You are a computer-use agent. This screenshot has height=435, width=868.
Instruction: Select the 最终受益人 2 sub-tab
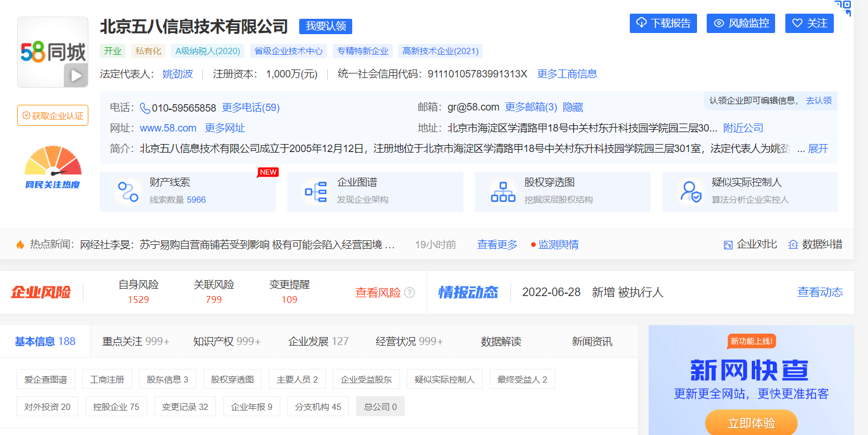pyautogui.click(x=522, y=379)
